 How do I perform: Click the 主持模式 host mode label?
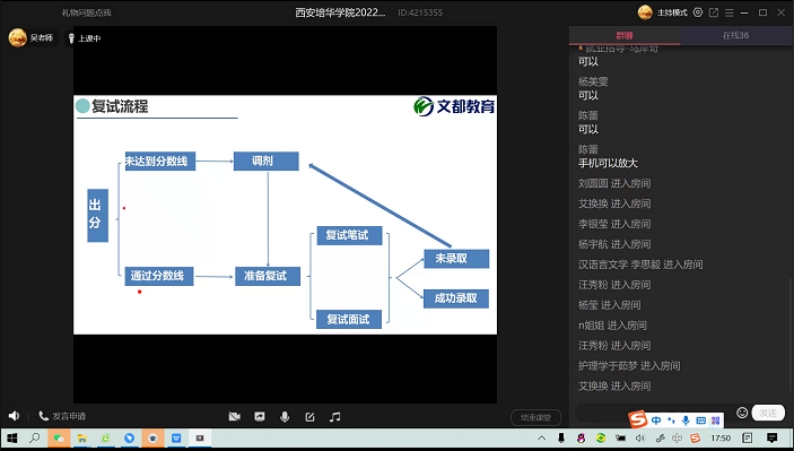671,13
